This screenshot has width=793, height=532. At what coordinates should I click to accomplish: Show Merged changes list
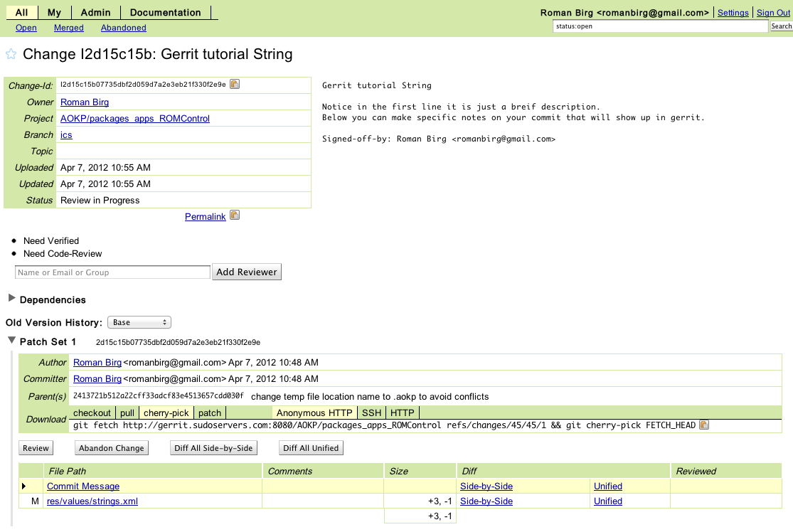click(68, 28)
